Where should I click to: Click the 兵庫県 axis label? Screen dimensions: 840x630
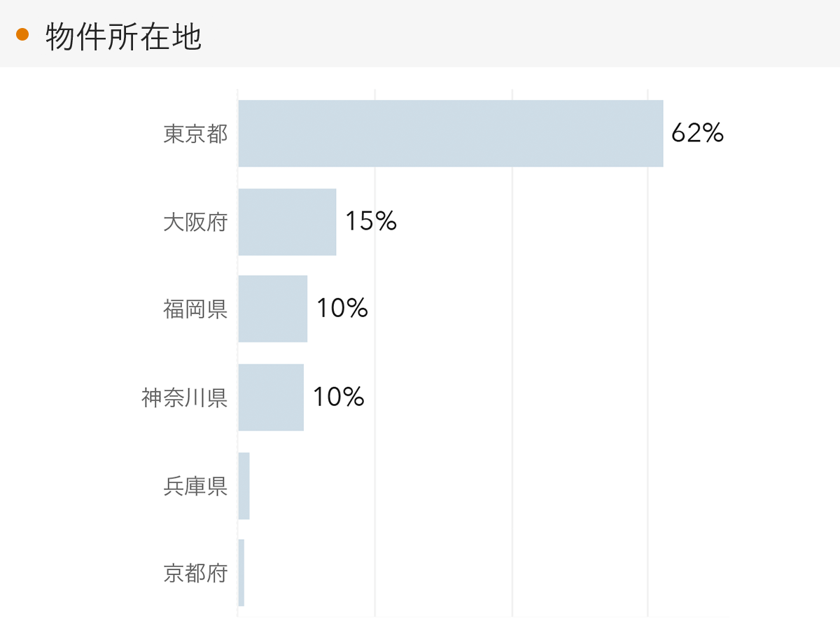[195, 486]
